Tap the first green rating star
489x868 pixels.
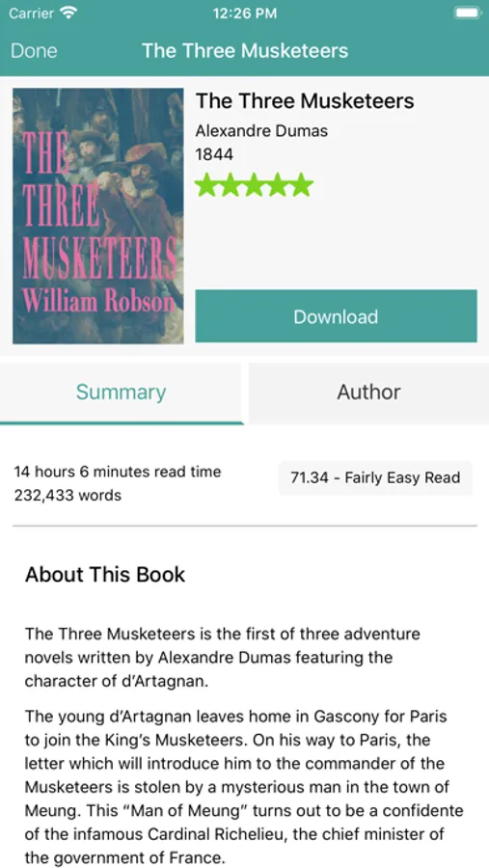(206, 185)
